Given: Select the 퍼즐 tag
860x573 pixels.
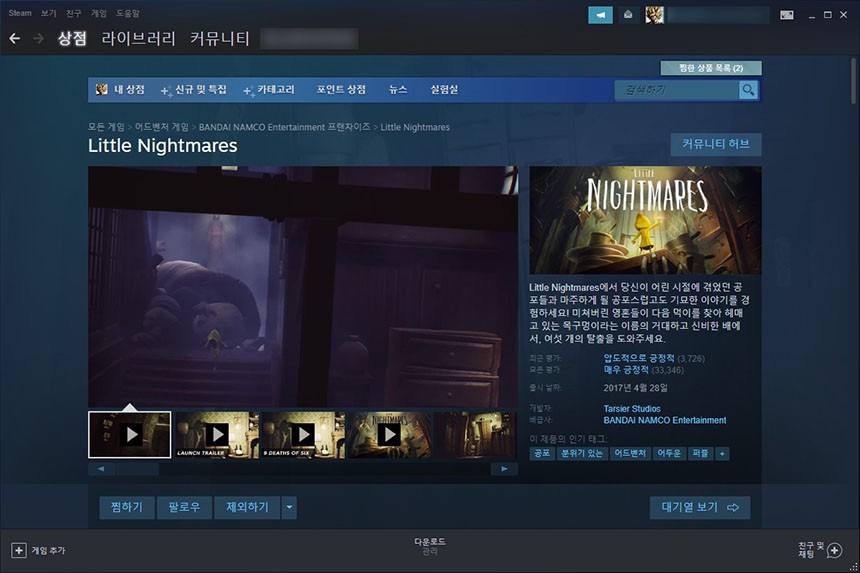Looking at the screenshot, I should tap(700, 453).
